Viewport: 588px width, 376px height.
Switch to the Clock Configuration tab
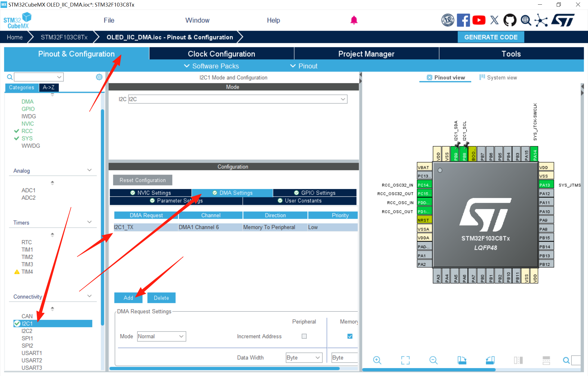pos(221,54)
